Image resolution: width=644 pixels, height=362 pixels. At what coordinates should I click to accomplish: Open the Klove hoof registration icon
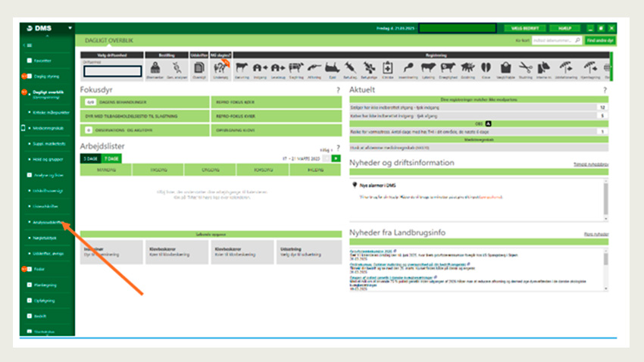[485, 69]
